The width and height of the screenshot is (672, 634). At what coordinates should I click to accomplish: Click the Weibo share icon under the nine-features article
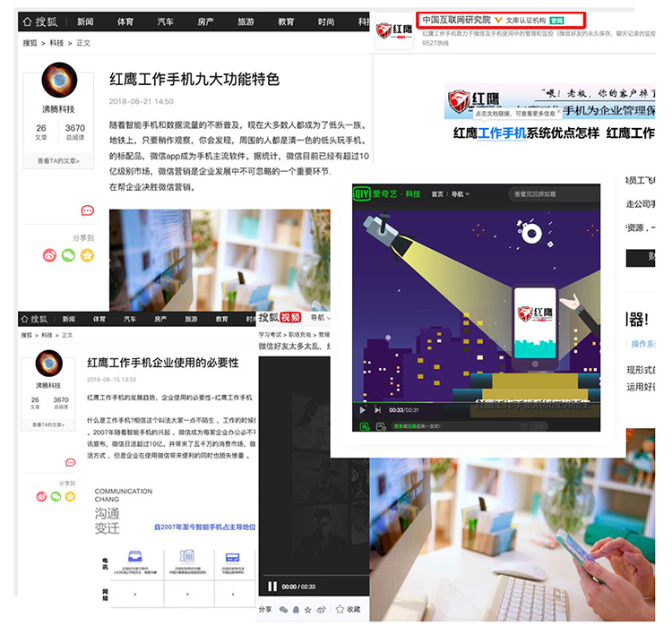pyautogui.click(x=49, y=255)
